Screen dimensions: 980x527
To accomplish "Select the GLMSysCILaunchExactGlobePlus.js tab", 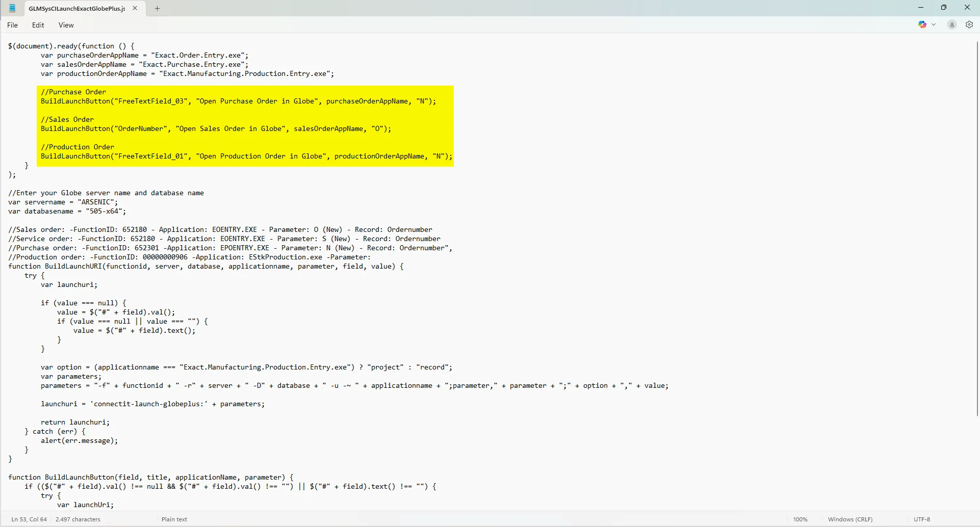I will click(76, 9).
